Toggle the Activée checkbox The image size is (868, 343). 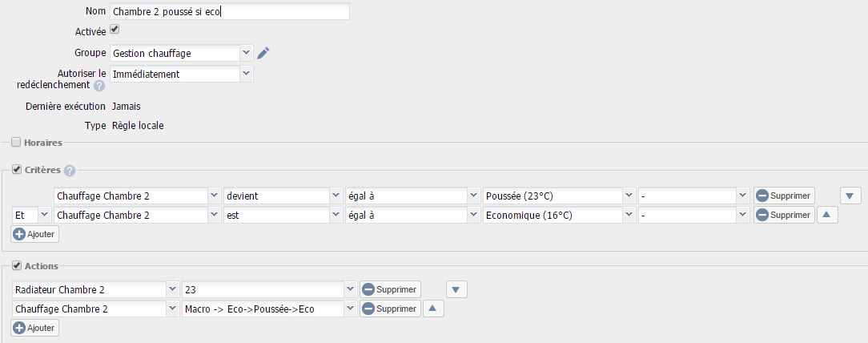click(x=115, y=30)
